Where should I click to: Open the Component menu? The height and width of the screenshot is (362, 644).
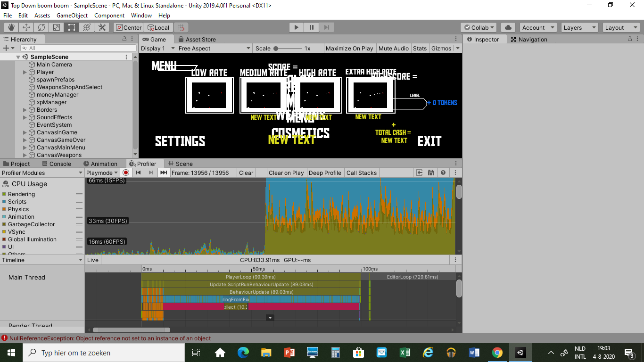[109, 16]
